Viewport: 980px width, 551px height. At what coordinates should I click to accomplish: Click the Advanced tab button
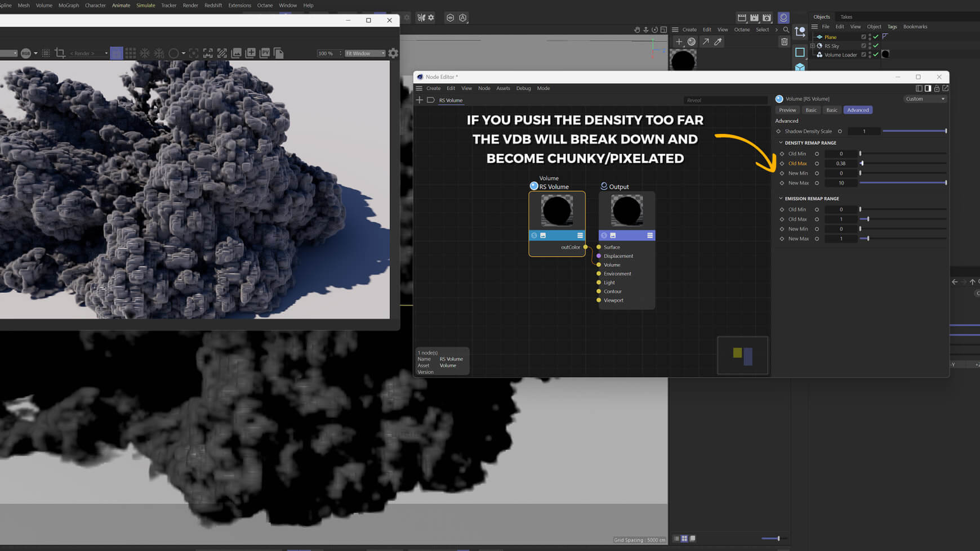(858, 110)
